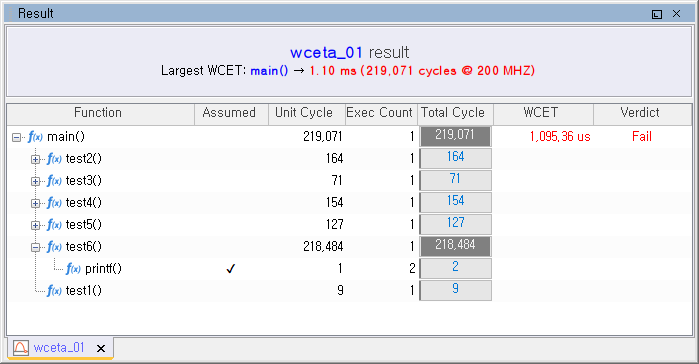699x364 pixels.
Task: Collapse the main() tree node
Action: coord(16,137)
